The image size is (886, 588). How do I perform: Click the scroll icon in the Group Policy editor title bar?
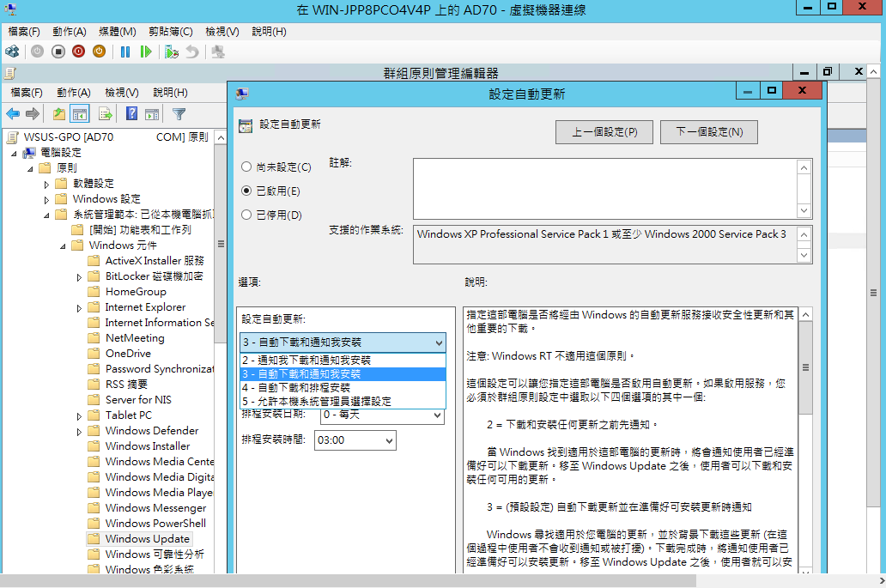pos(10,73)
